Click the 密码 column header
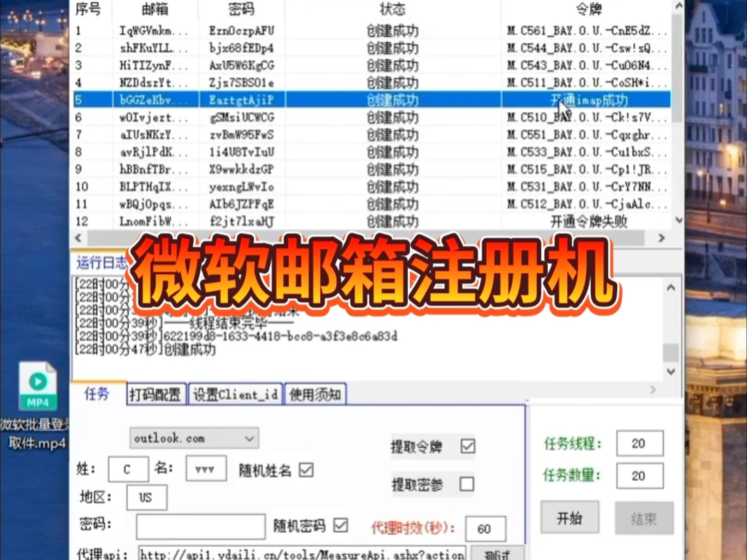This screenshot has height=560, width=747. 242,9
